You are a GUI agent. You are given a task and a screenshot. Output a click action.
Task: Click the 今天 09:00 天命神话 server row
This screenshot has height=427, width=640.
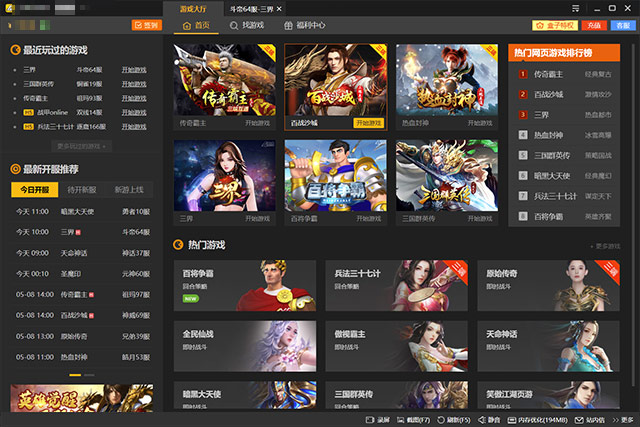[x=83, y=253]
